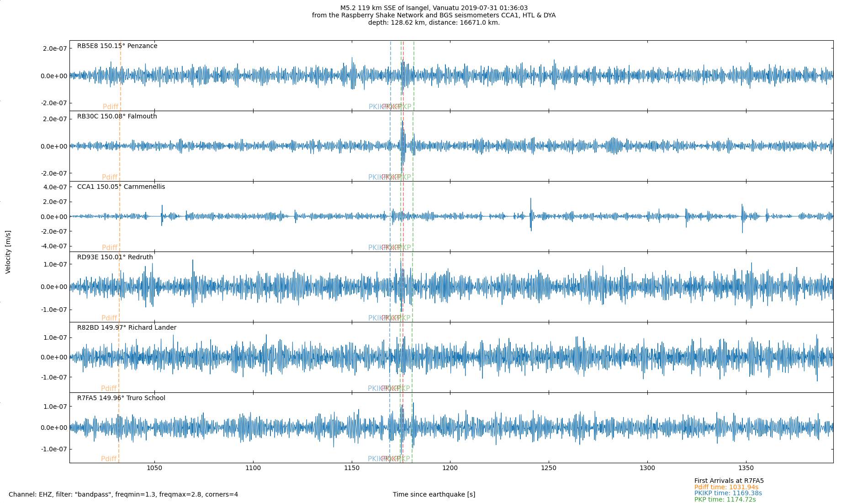Screen dimensions: 868x503
Task: Click the 'RD93E 150.01° Redruth' station label
Action: click(115, 257)
